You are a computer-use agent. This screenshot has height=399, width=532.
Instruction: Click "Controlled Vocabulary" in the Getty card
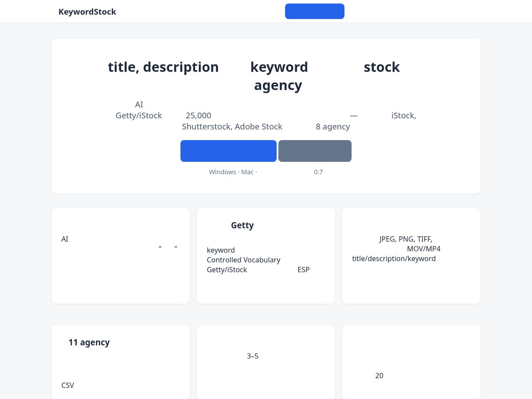point(243,260)
